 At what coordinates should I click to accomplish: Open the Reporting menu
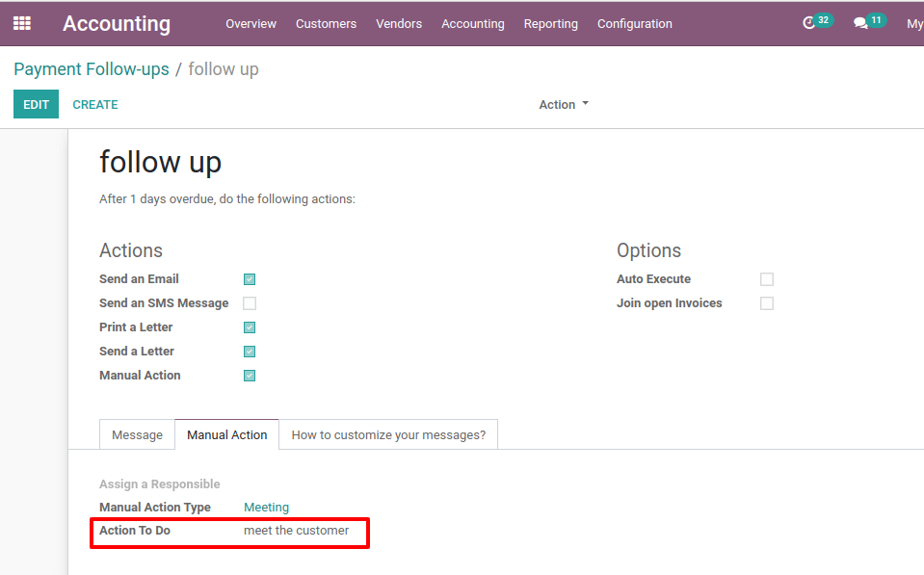pos(551,23)
